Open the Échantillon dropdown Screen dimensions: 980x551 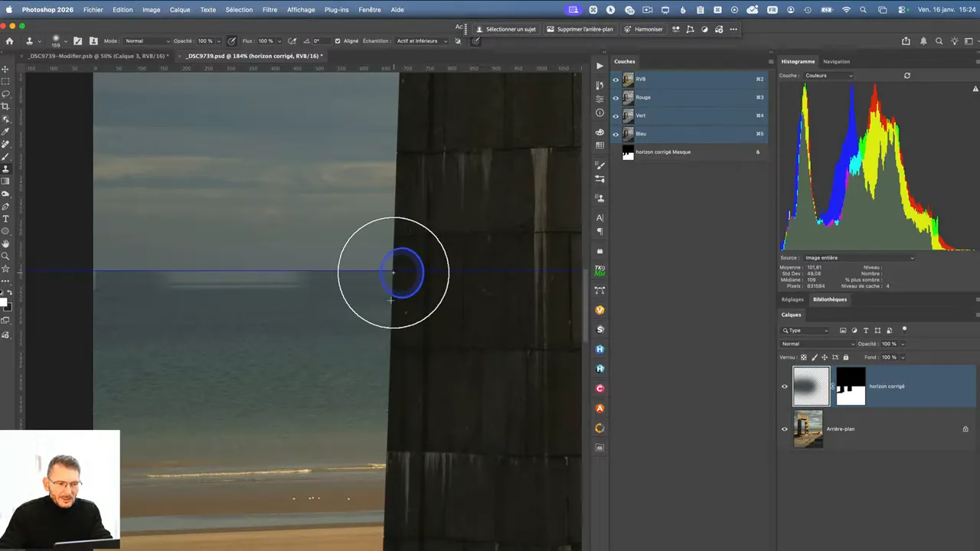[422, 41]
